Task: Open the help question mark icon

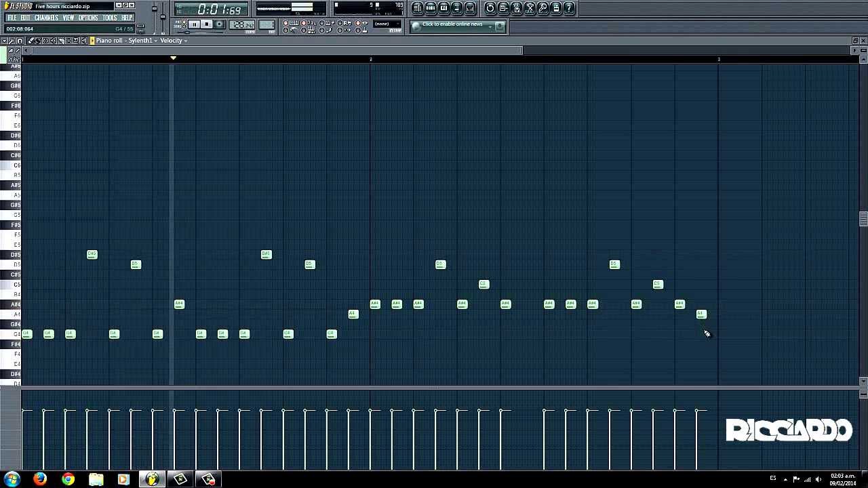Action: pos(569,8)
